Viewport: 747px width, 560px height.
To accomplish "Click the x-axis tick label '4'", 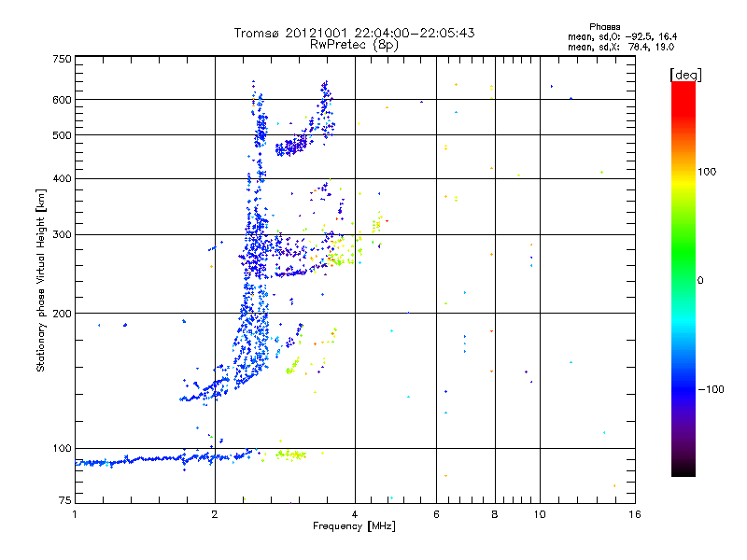I will [355, 514].
